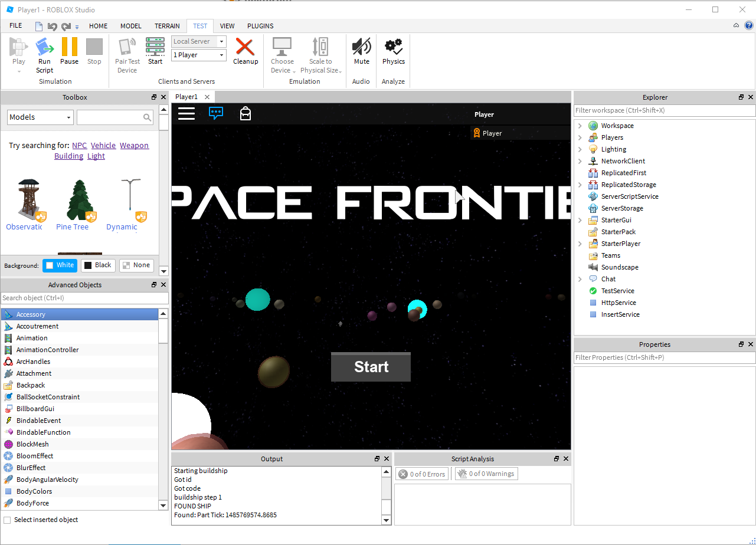Image resolution: width=756 pixels, height=545 pixels.
Task: Click the Light search suggestion link
Action: coord(96,156)
